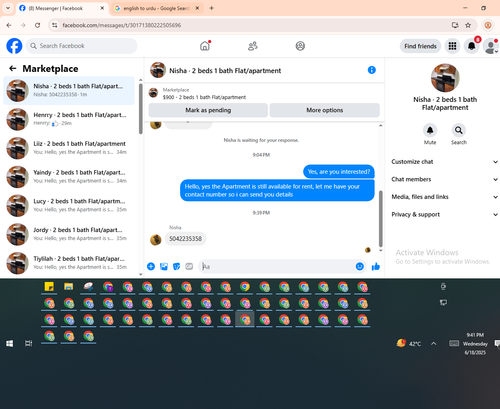Show hidden system tray icons chevron
Viewport: 500px width, 409px height.
pyautogui.click(x=433, y=344)
